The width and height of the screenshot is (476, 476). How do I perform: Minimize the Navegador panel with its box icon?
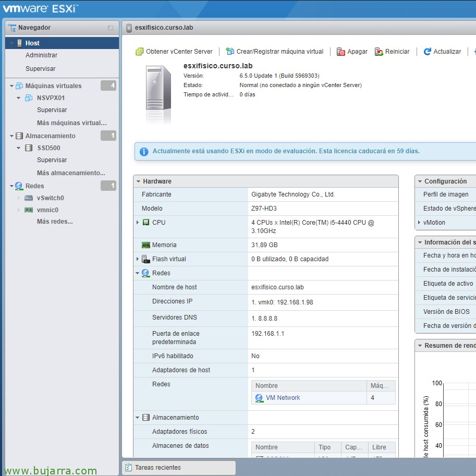[x=111, y=28]
